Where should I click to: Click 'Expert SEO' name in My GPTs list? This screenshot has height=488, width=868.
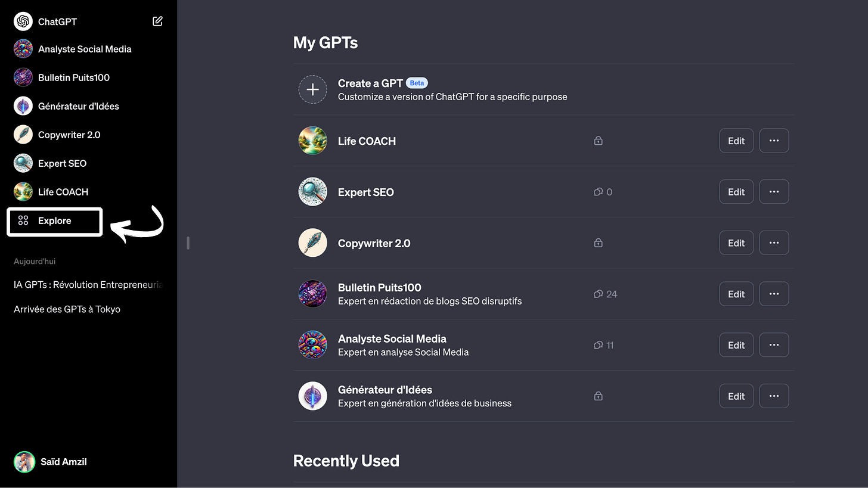pos(365,192)
